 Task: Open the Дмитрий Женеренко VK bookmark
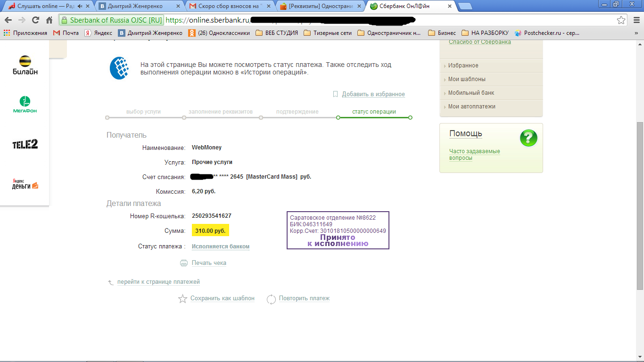click(x=150, y=33)
